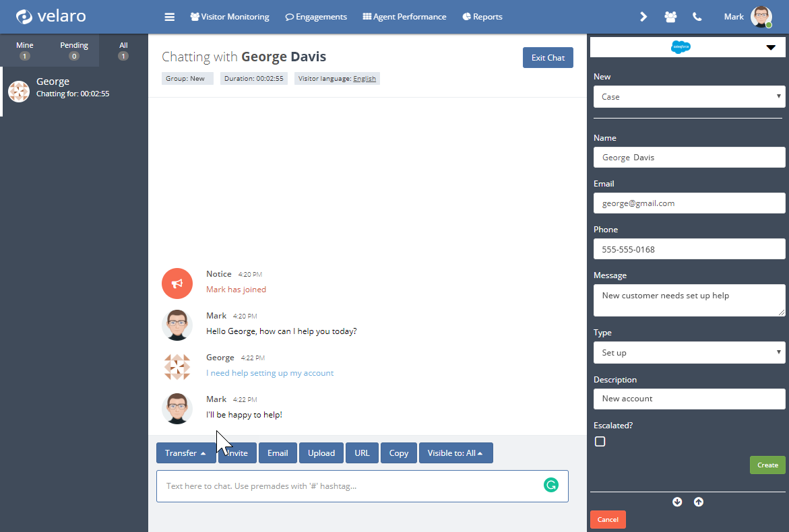Open the hamburger menu icon
Image resolution: width=789 pixels, height=532 pixels.
170,17
